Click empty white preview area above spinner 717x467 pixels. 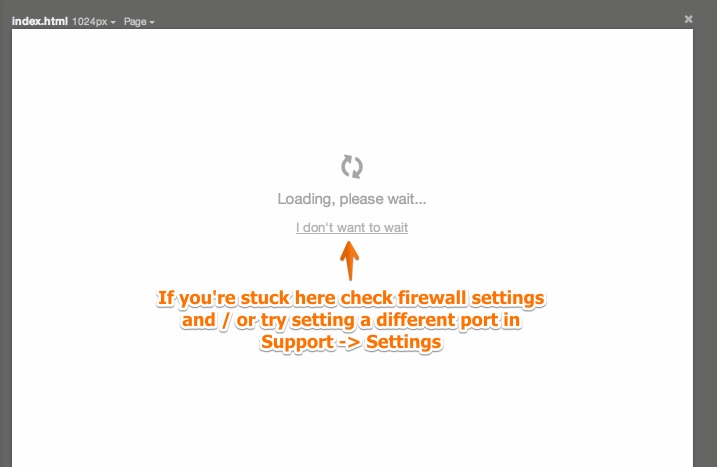point(352,91)
